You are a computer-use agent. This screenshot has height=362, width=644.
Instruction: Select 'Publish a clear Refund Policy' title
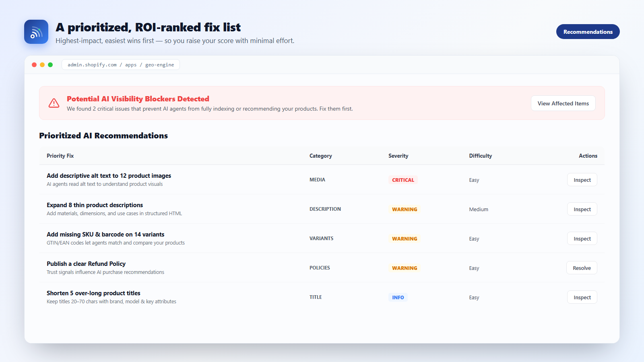tap(86, 264)
